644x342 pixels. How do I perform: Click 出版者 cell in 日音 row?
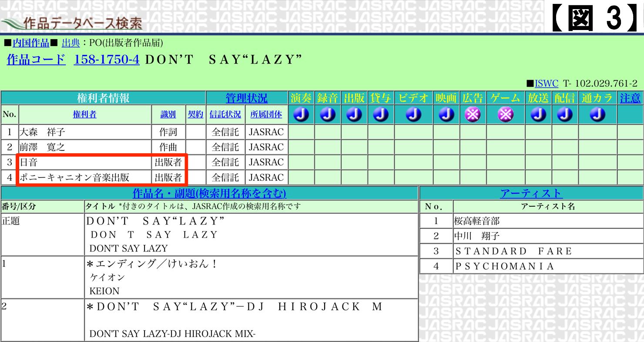(168, 162)
